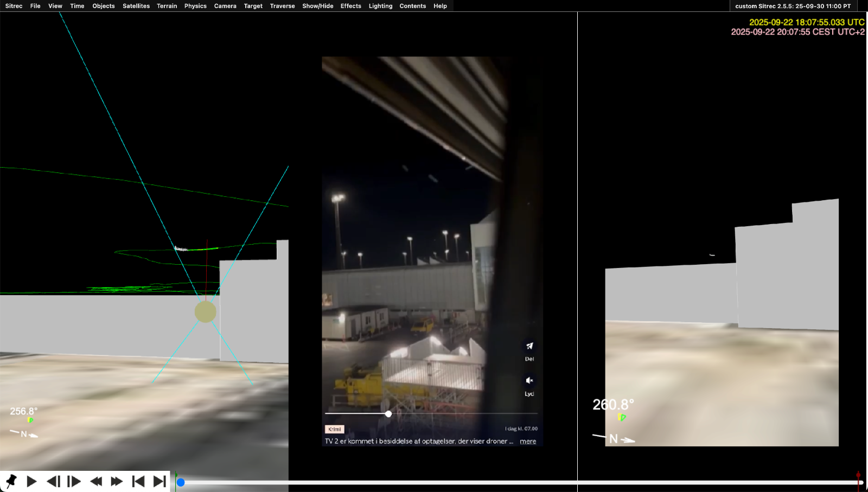Click the blue timeline scrubber handle
This screenshot has height=492, width=868.
pos(181,482)
